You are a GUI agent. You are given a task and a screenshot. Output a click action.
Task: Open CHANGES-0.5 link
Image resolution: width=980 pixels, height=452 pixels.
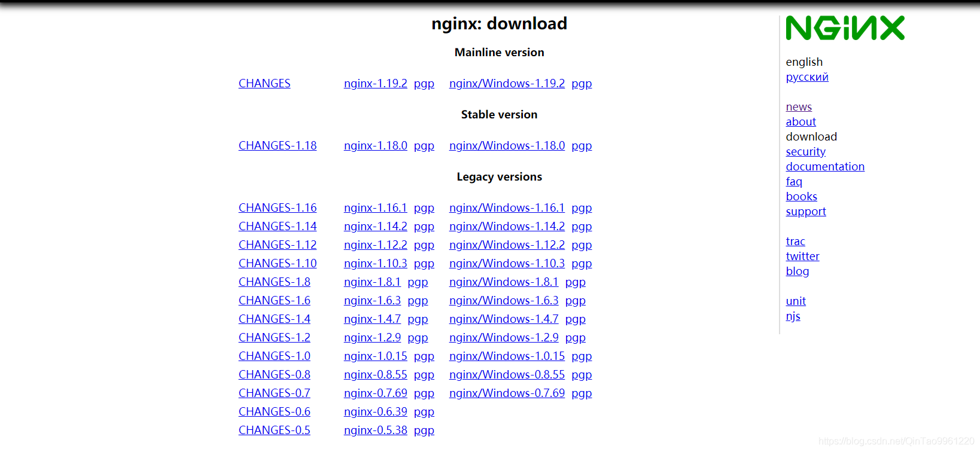tap(275, 430)
